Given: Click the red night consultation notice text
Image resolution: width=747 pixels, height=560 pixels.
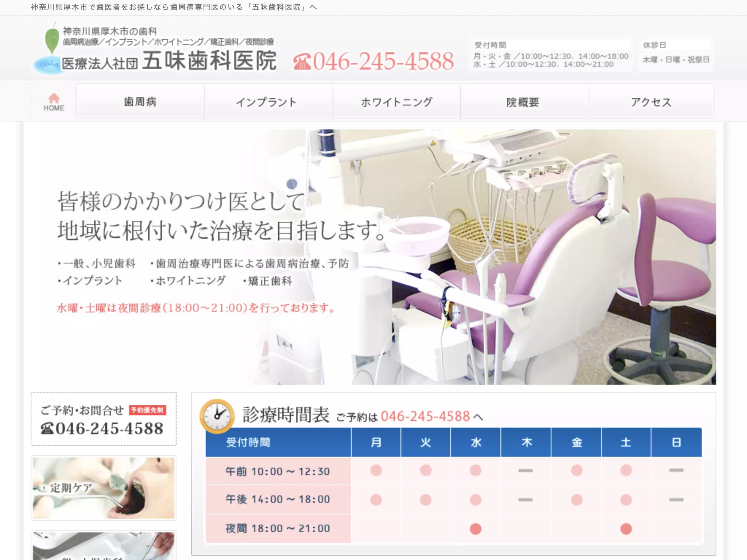Looking at the screenshot, I should tap(196, 308).
